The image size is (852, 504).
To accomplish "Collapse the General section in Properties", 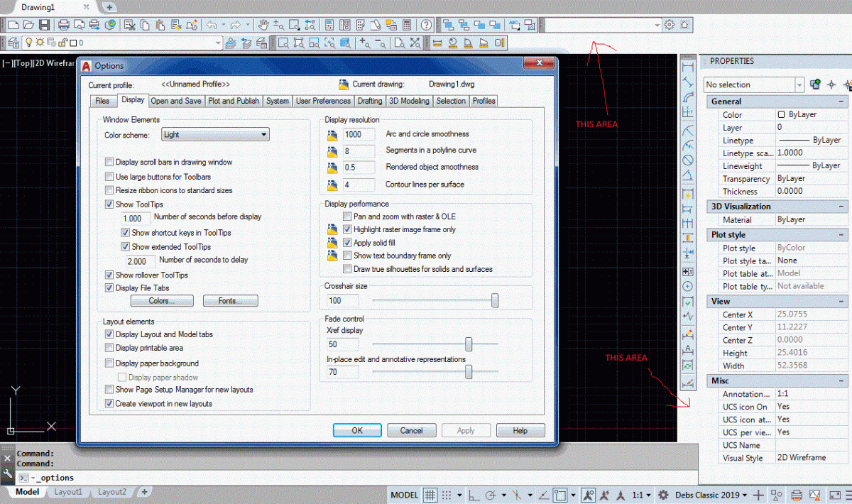I will click(x=842, y=102).
